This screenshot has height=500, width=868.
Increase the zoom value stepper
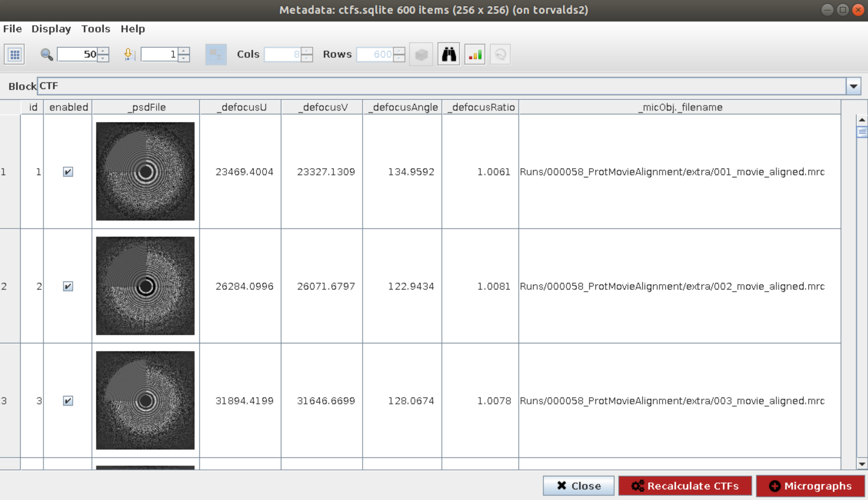pos(103,51)
